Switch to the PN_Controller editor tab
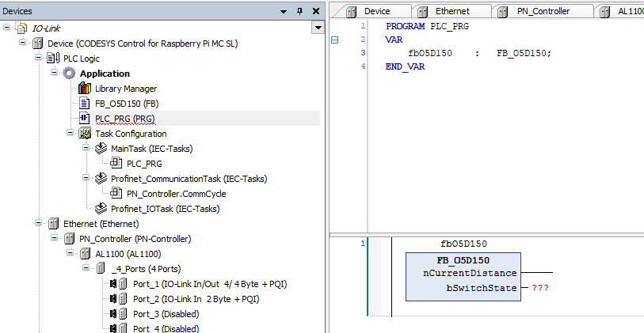The image size is (644, 333). click(x=543, y=11)
